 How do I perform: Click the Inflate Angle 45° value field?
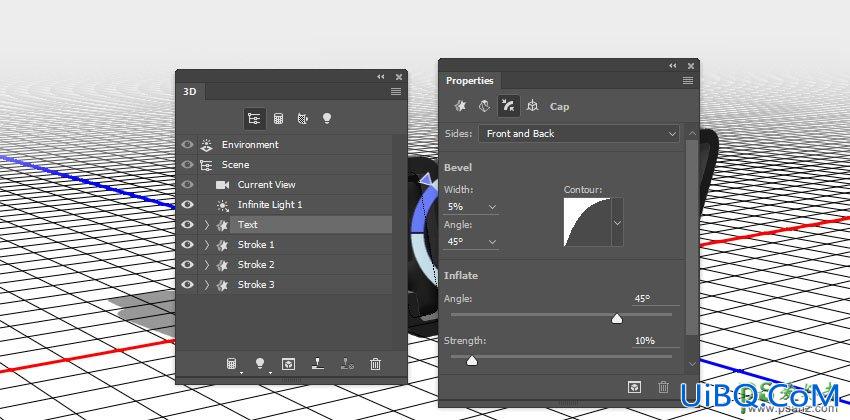(x=656, y=299)
